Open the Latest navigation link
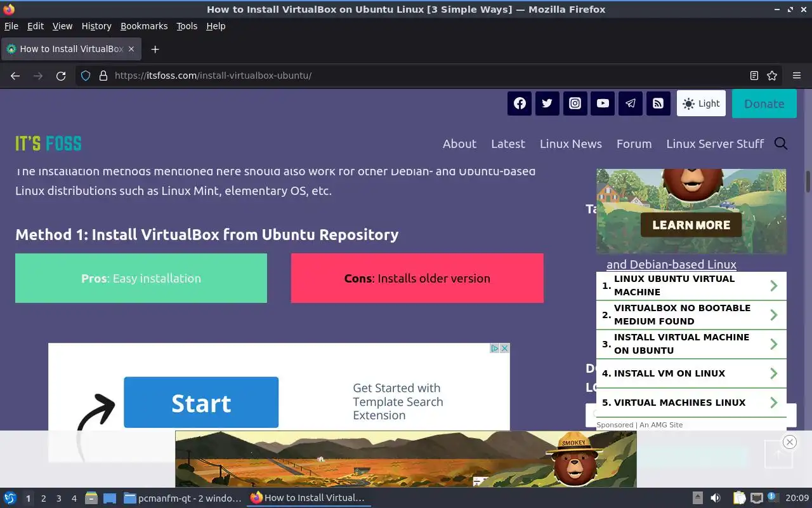Viewport: 812px width, 508px height. click(x=508, y=144)
